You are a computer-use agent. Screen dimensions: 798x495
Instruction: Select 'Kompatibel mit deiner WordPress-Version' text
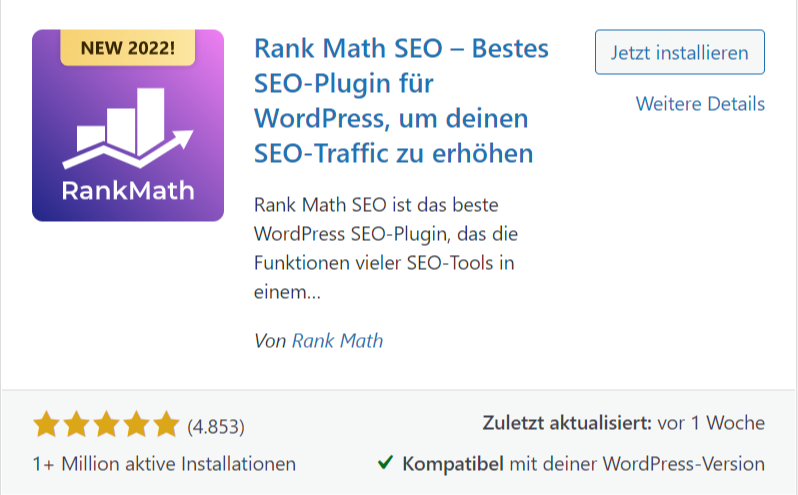[583, 464]
